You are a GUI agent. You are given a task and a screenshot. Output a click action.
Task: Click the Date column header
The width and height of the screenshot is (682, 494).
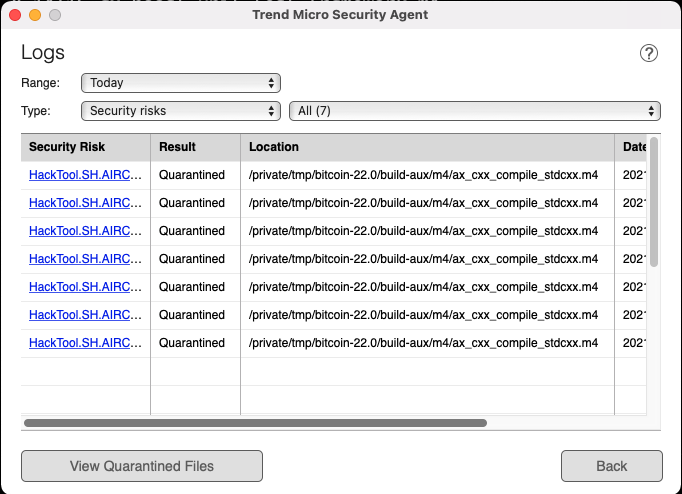pyautogui.click(x=631, y=147)
